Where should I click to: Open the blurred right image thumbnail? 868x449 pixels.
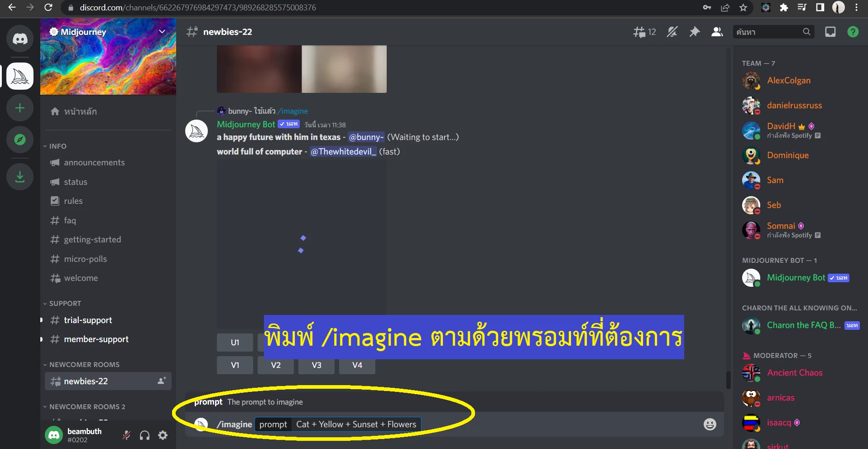pyautogui.click(x=344, y=69)
